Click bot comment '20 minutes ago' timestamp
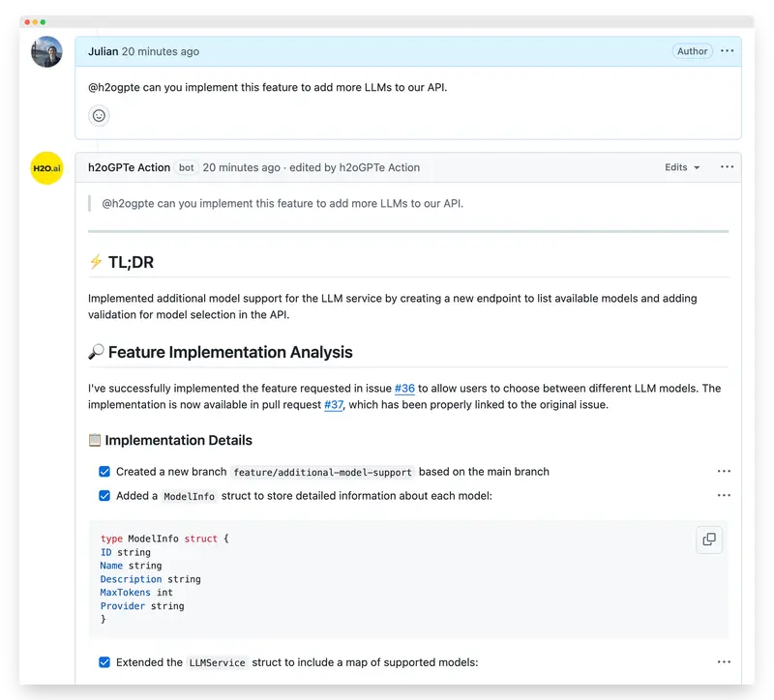The width and height of the screenshot is (774, 700). (241, 167)
